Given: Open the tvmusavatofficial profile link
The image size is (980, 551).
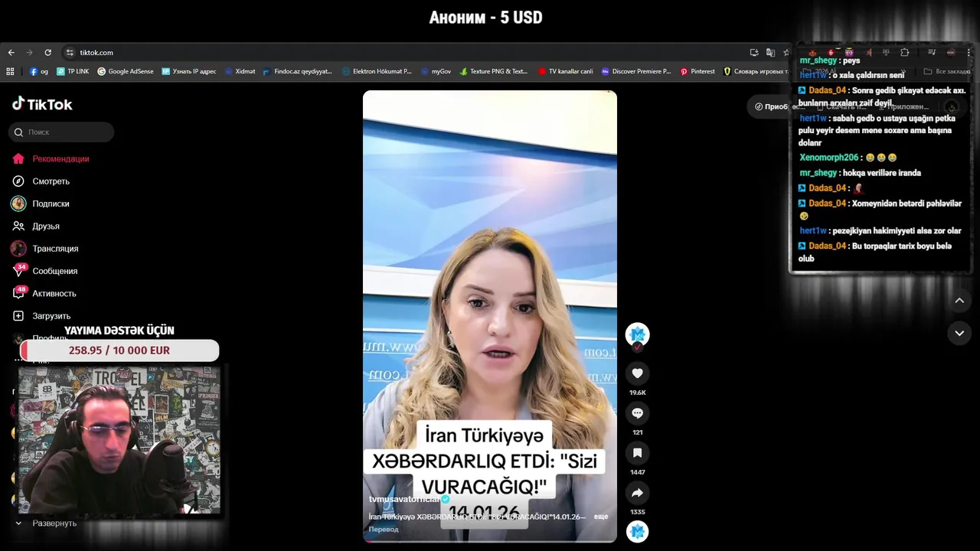Looking at the screenshot, I should (x=404, y=499).
